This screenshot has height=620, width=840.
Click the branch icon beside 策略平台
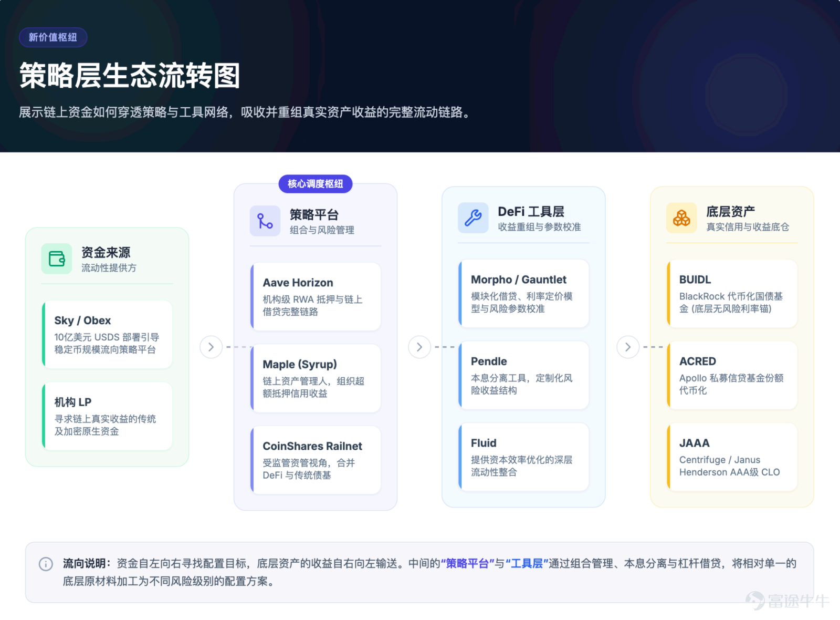(x=265, y=221)
